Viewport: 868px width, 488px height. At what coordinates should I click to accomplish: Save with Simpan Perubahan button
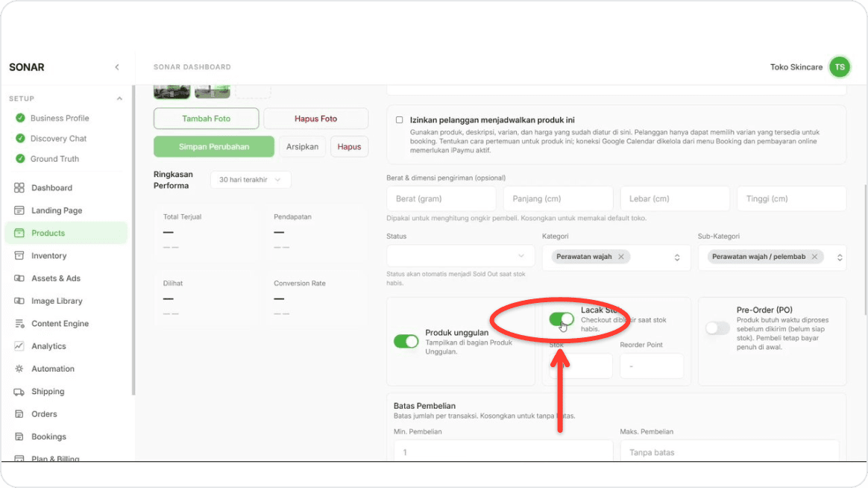(x=214, y=147)
